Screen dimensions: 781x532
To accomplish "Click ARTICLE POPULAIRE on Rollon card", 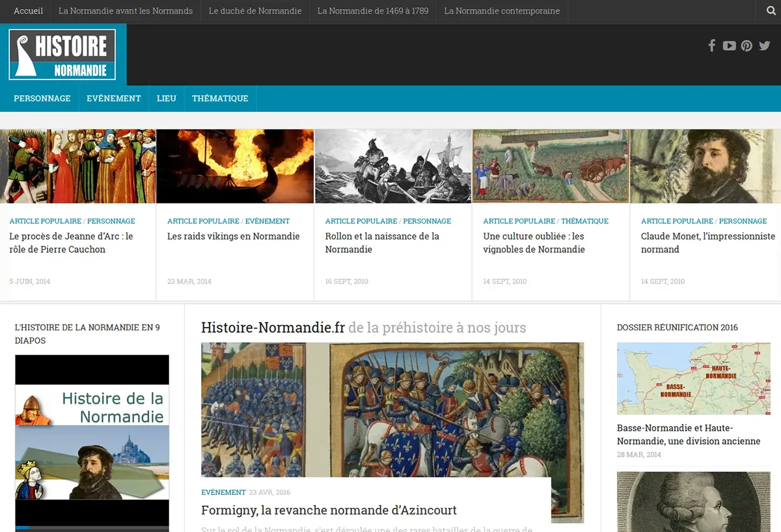I will 361,221.
